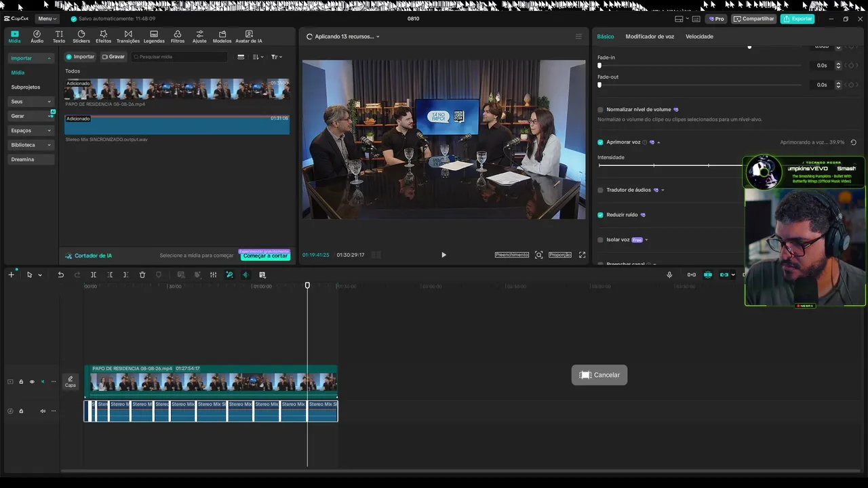
Task: Click the Compartilhar button
Action: pyautogui.click(x=753, y=19)
